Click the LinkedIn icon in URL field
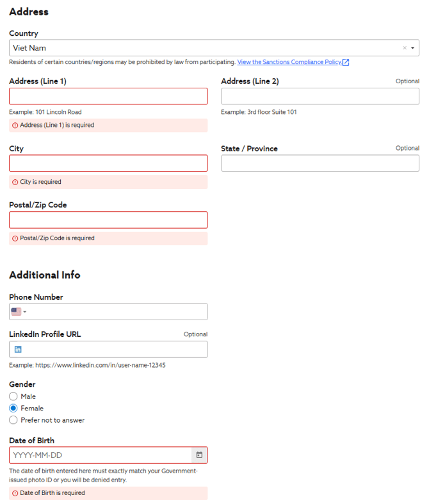429x504 pixels. point(18,349)
